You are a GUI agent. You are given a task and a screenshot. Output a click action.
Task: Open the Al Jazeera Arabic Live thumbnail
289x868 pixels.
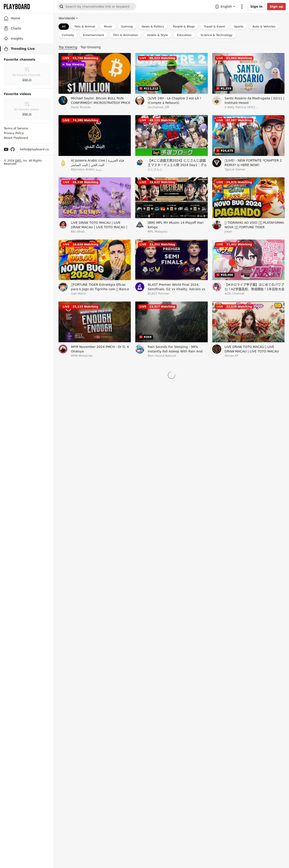tap(95, 135)
